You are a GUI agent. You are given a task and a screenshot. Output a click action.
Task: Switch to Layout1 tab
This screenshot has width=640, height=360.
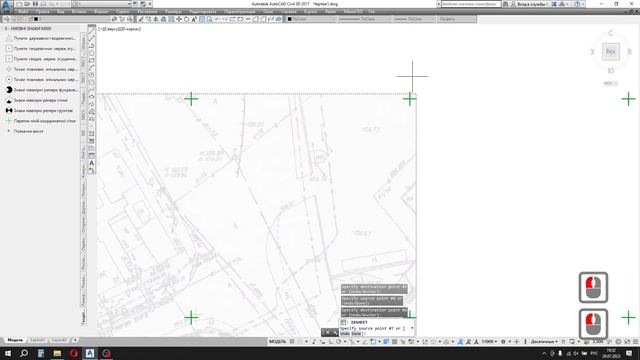[37, 340]
